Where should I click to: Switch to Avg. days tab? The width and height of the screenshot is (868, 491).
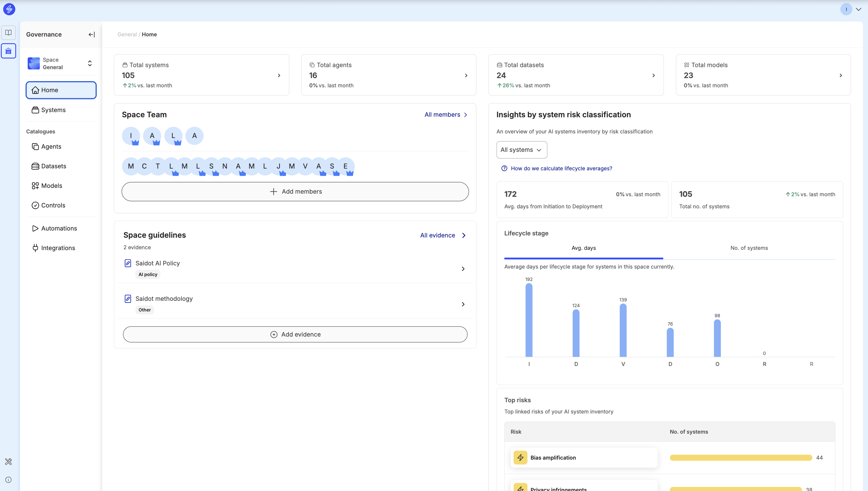tap(583, 248)
